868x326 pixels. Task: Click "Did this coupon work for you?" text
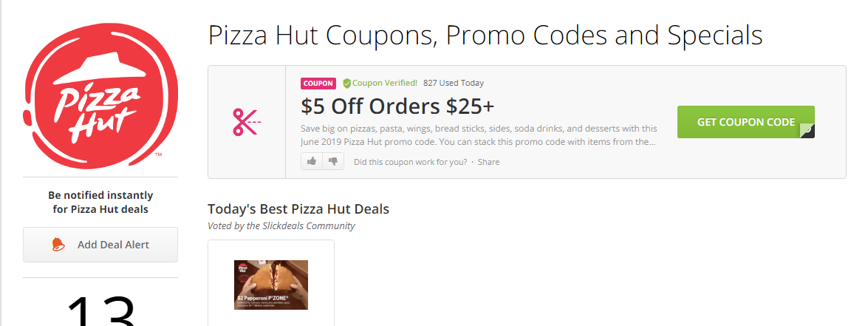(410, 162)
